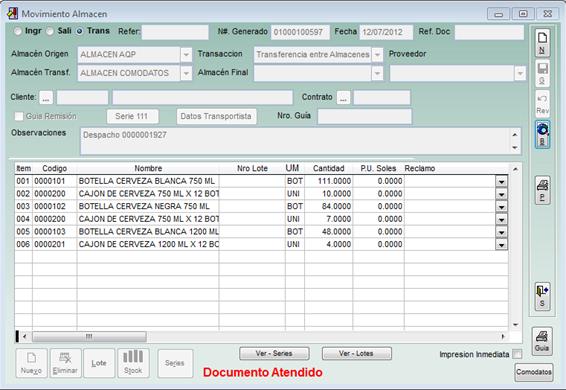The width and height of the screenshot is (566, 390).
Task: Click the Contrato lookup ellipsis button
Action: pyautogui.click(x=343, y=98)
